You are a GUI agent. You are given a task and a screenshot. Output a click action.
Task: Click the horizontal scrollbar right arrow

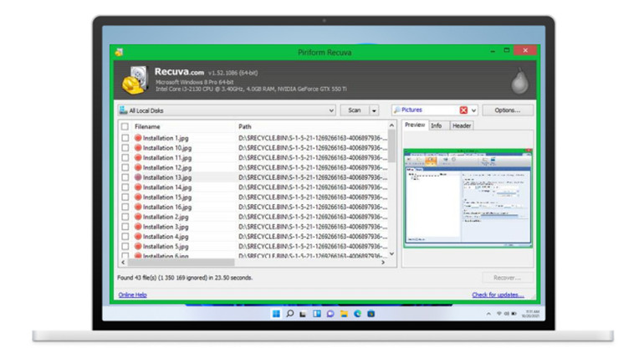(383, 262)
